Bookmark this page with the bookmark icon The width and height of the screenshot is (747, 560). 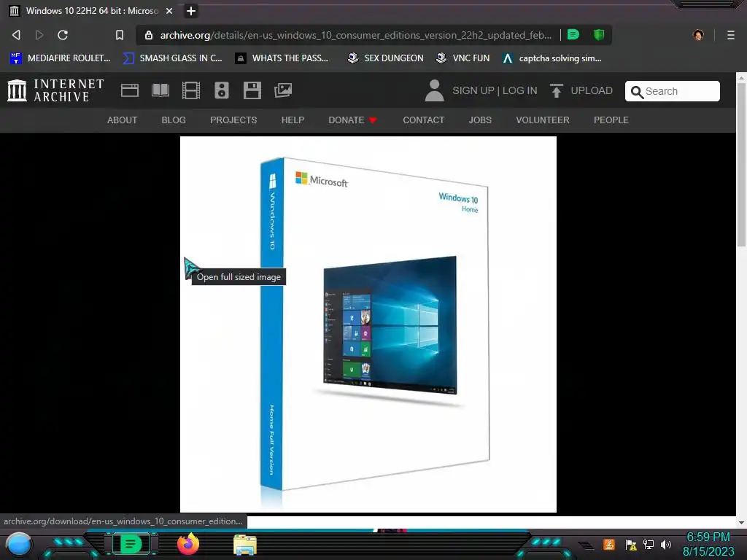120,35
